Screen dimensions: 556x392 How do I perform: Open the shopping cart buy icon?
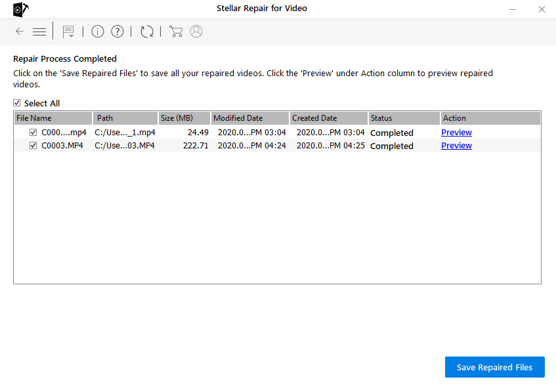(x=175, y=32)
